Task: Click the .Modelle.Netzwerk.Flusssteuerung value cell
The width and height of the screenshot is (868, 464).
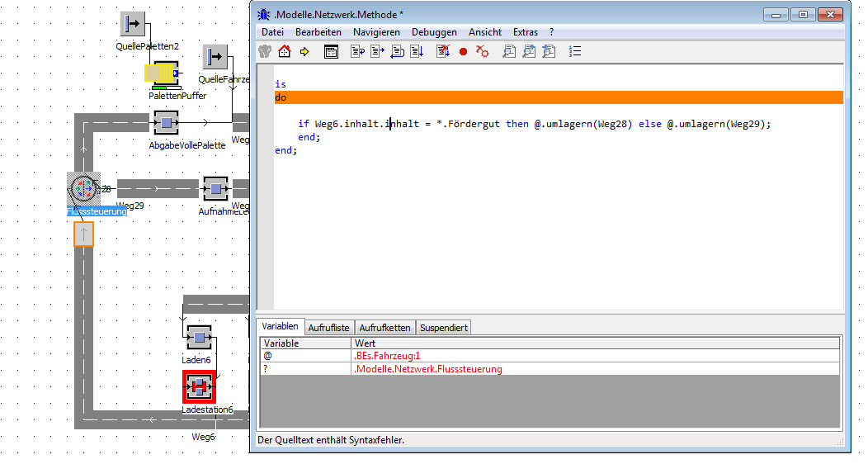Action: pyautogui.click(x=596, y=369)
